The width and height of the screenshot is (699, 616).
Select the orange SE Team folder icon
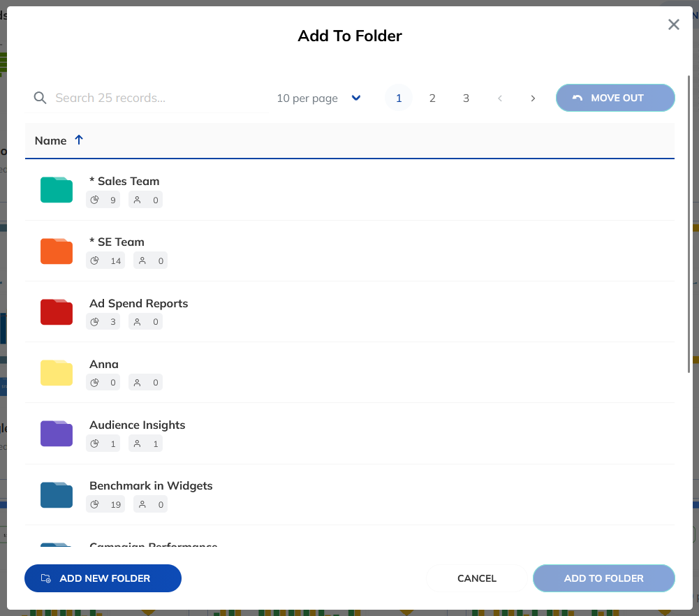(57, 251)
